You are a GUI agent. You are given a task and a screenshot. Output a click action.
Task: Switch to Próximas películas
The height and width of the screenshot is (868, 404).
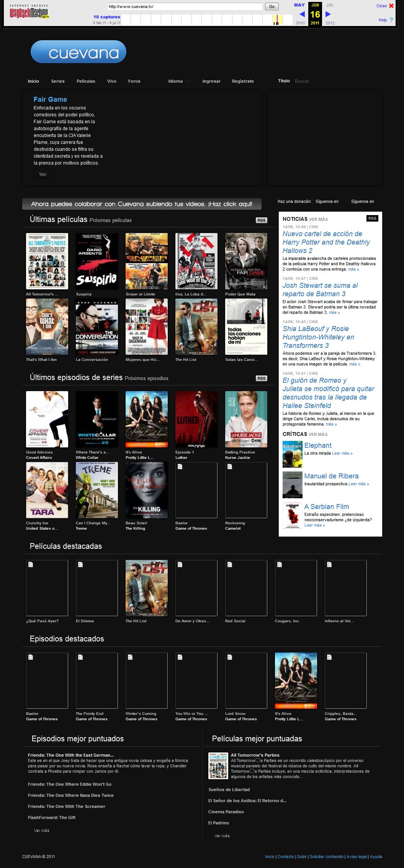110,220
